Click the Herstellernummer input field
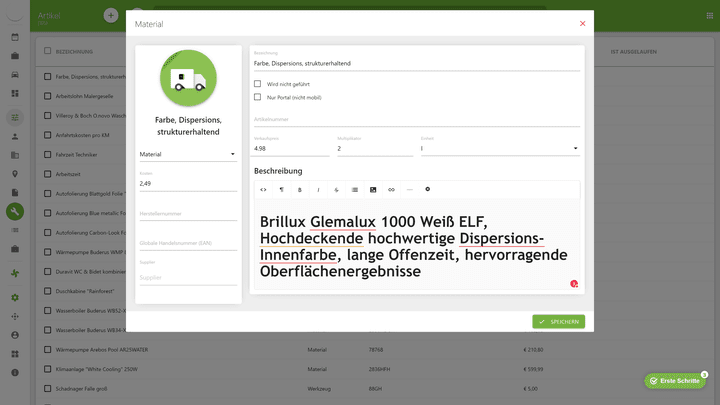Screen dimensions: 720x405 coord(188,214)
